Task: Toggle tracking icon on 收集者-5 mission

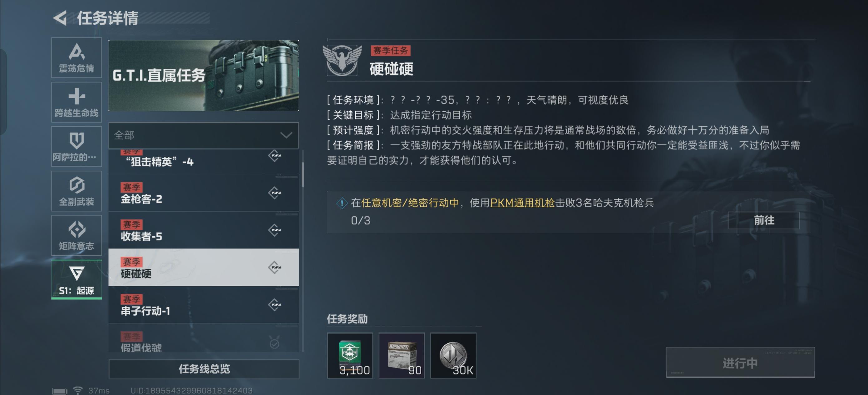Action: point(275,230)
